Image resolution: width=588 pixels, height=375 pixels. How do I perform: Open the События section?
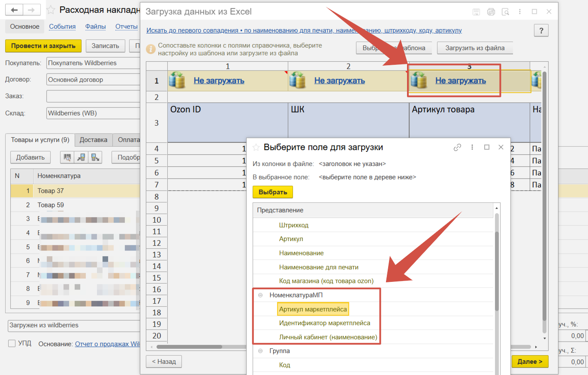[62, 27]
